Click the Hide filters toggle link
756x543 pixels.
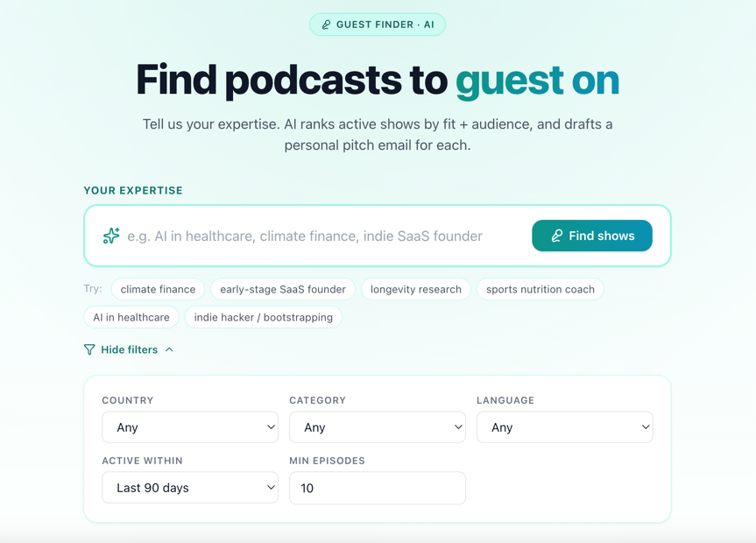point(129,349)
